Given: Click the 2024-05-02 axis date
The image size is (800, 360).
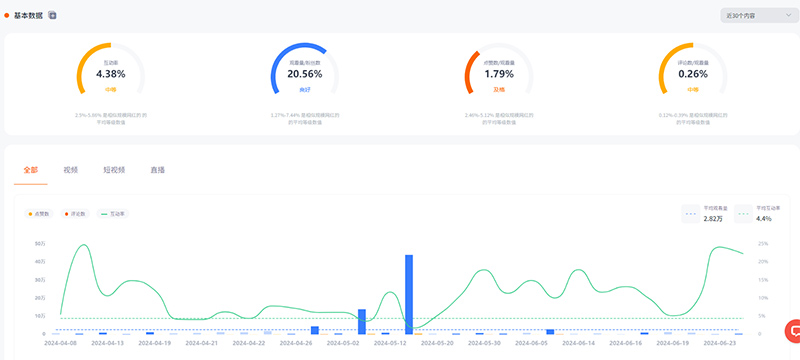Looking at the screenshot, I should 343,343.
